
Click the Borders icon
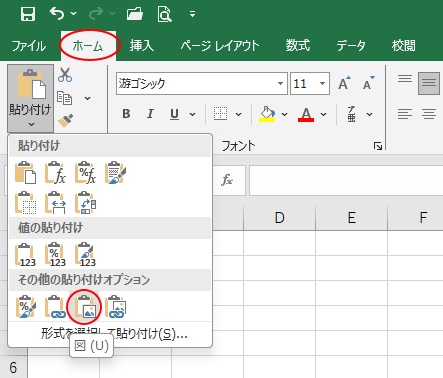coord(220,114)
